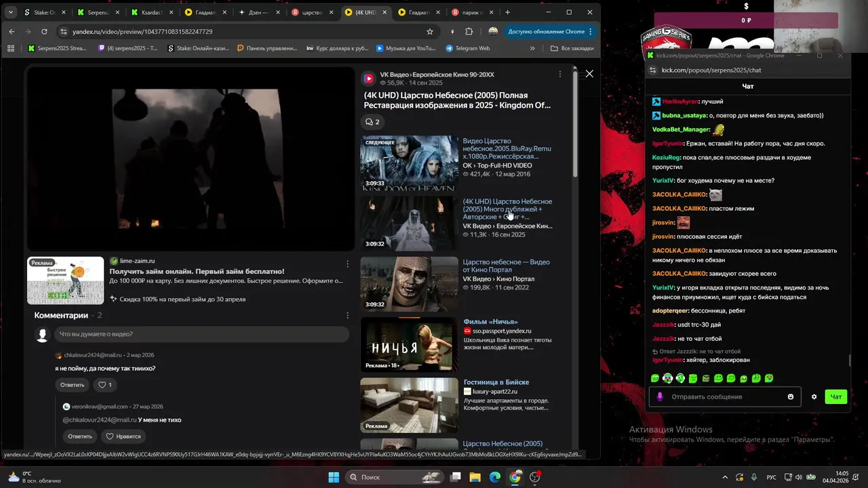Switch to the "царство" Yandex tab
Image resolution: width=868 pixels, height=488 pixels.
click(313, 12)
